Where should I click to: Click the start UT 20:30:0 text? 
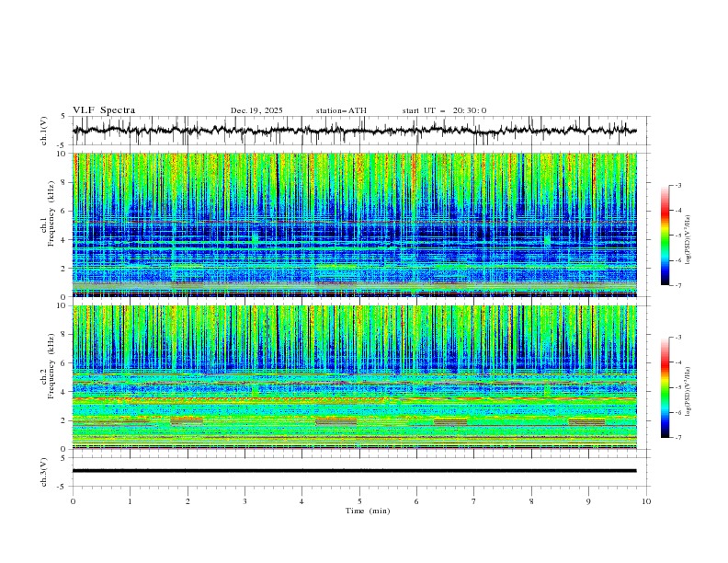click(x=444, y=110)
